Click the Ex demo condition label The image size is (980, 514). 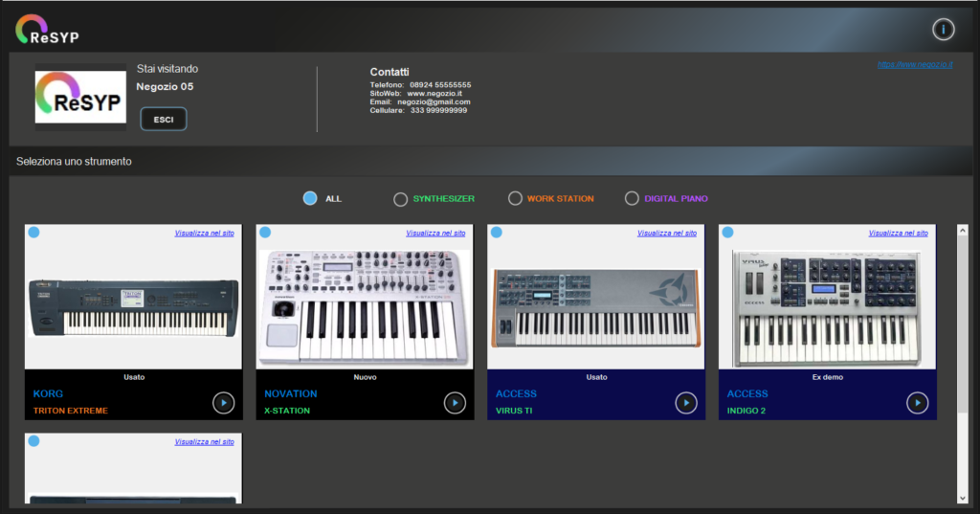coord(828,377)
